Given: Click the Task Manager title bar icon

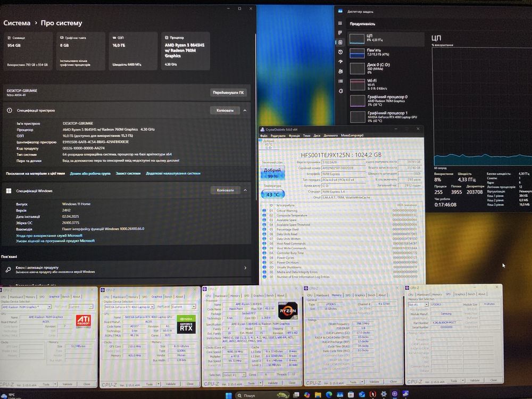Looking at the screenshot, I should click(x=340, y=11).
